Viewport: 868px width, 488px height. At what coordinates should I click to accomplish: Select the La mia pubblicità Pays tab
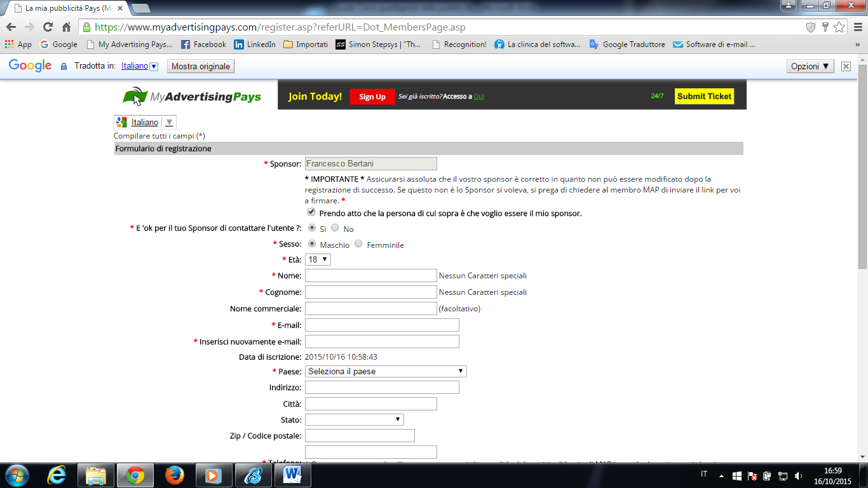click(70, 8)
